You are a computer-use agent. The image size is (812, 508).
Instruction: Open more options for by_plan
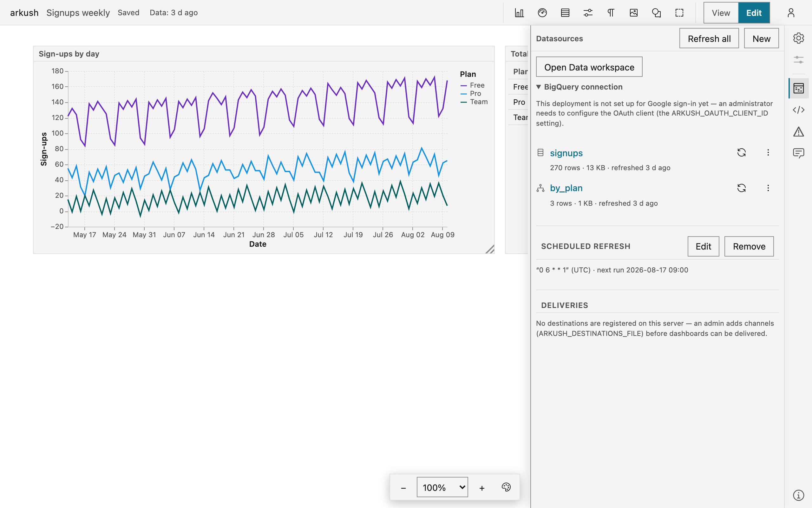pos(768,188)
